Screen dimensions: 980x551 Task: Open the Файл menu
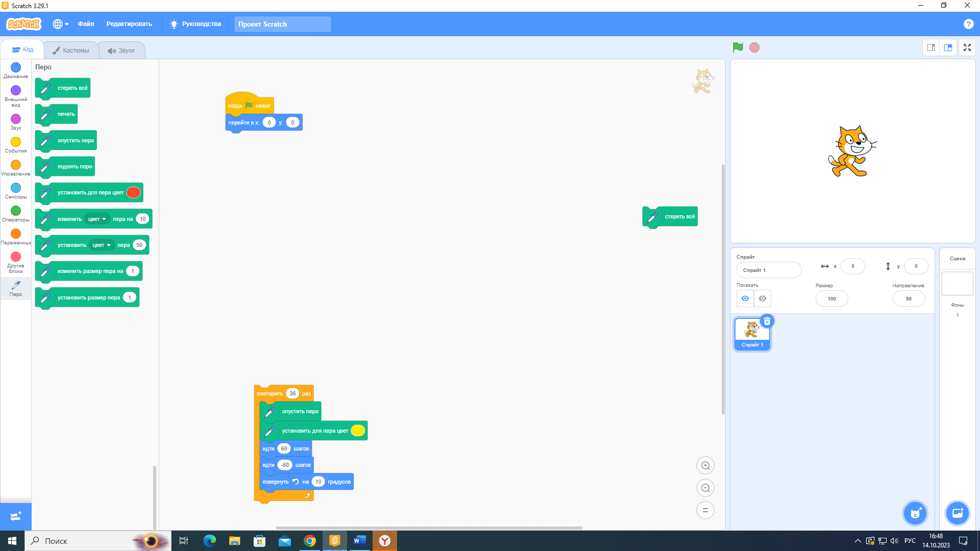86,24
